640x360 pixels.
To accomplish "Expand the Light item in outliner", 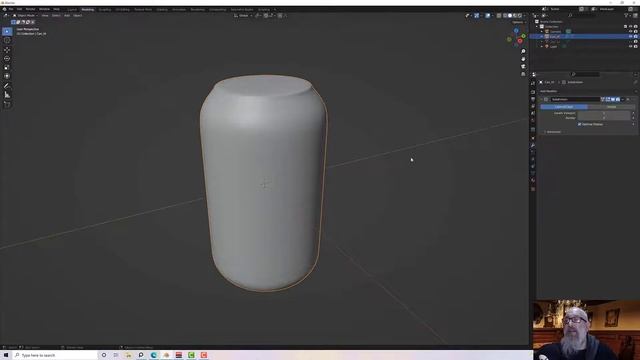I will click(x=542, y=47).
